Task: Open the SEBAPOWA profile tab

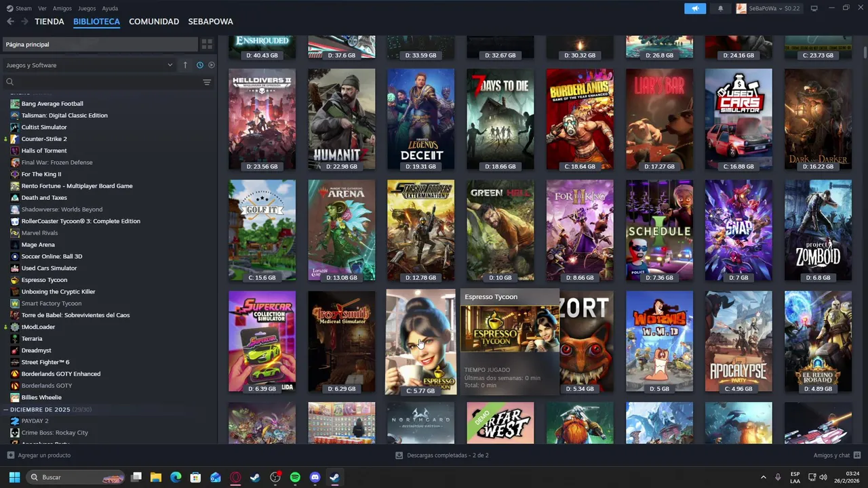Action: tap(210, 22)
